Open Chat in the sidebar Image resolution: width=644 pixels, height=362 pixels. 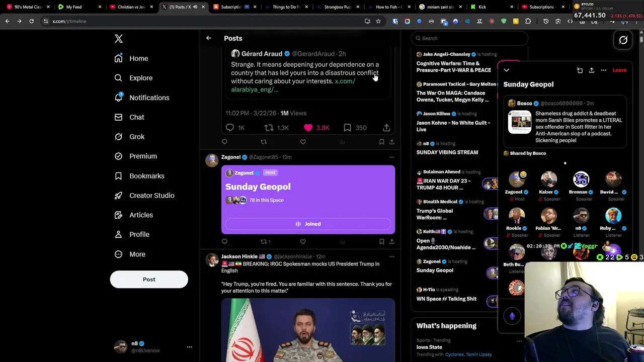pos(129,117)
